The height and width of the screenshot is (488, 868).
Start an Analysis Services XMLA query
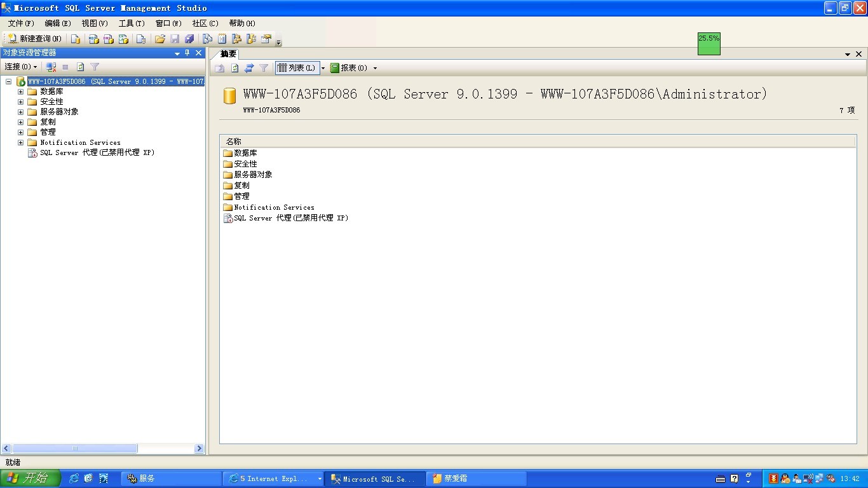[x=123, y=39]
